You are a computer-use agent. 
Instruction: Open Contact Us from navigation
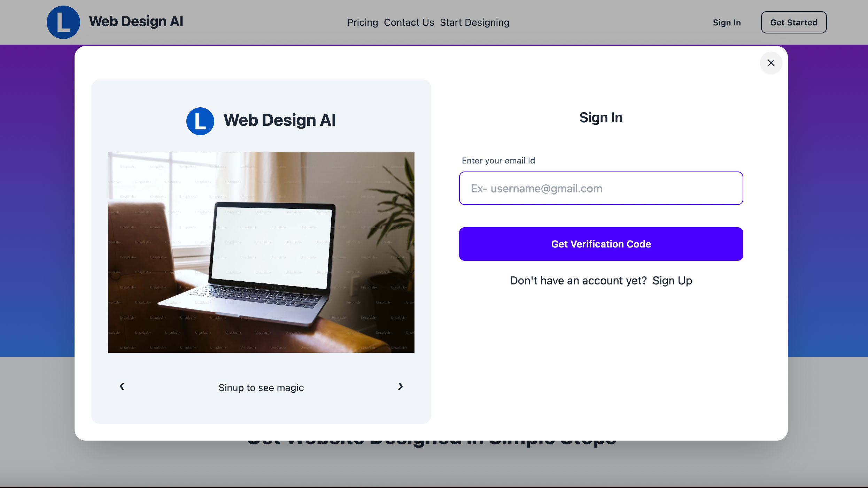pyautogui.click(x=409, y=22)
